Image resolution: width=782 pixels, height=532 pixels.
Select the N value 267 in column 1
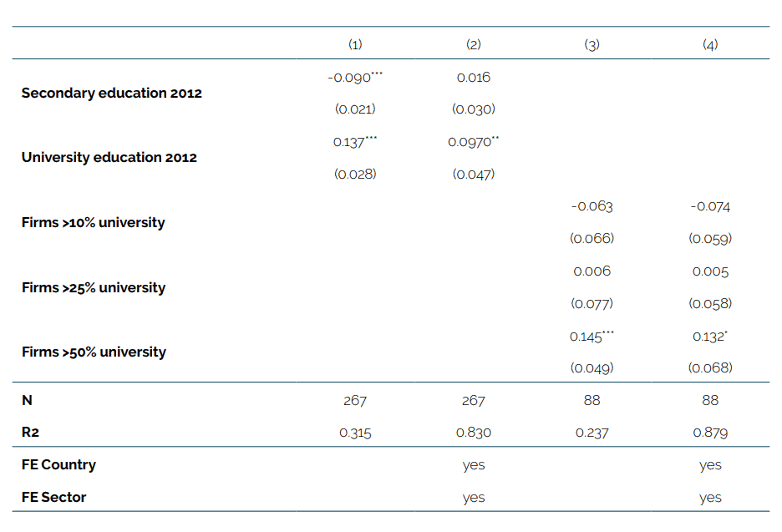pos(355,400)
